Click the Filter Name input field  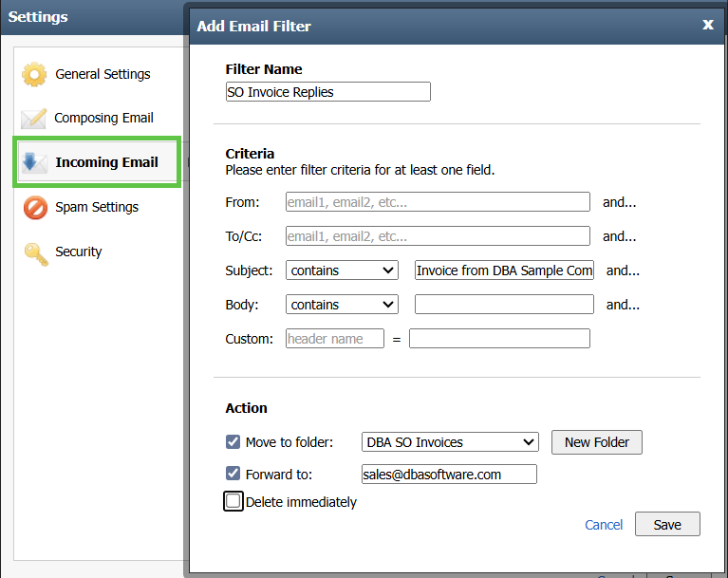tap(327, 91)
